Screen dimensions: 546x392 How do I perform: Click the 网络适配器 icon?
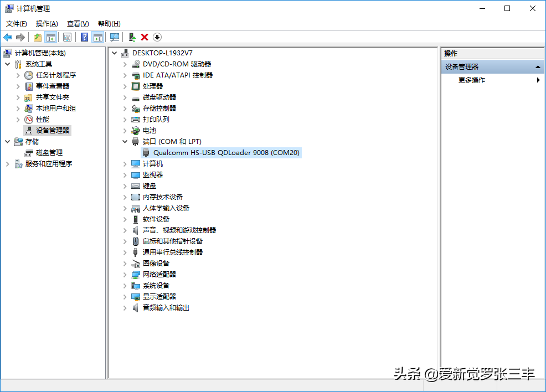point(136,275)
